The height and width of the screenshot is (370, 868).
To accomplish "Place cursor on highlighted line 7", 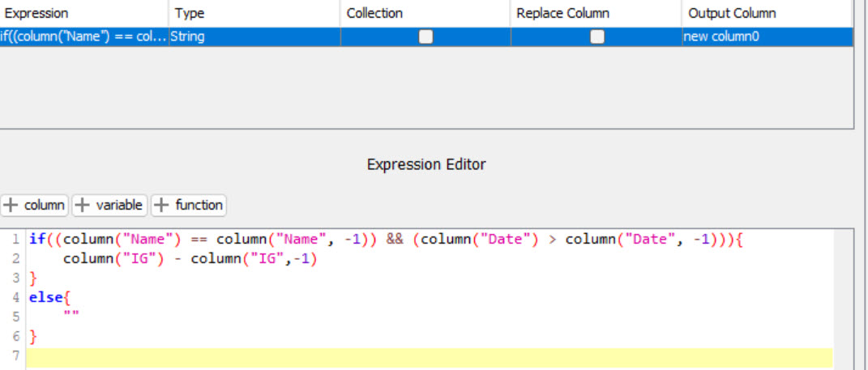I will tap(429, 357).
